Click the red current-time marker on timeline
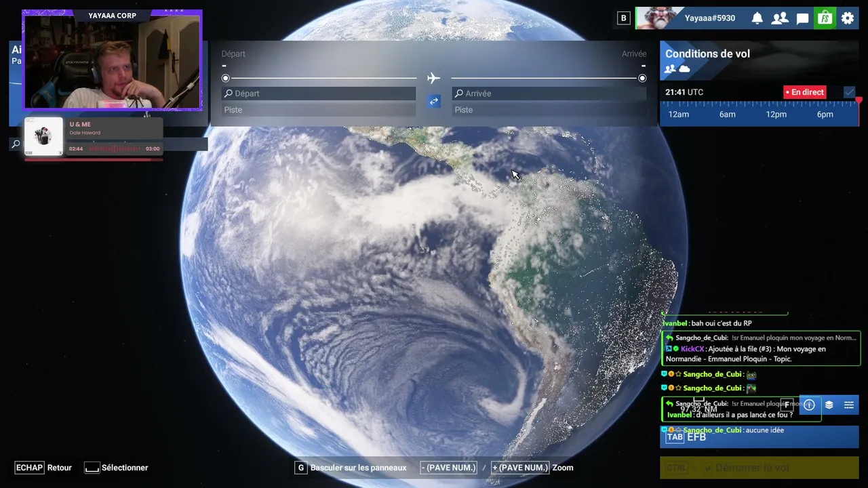 [859, 101]
